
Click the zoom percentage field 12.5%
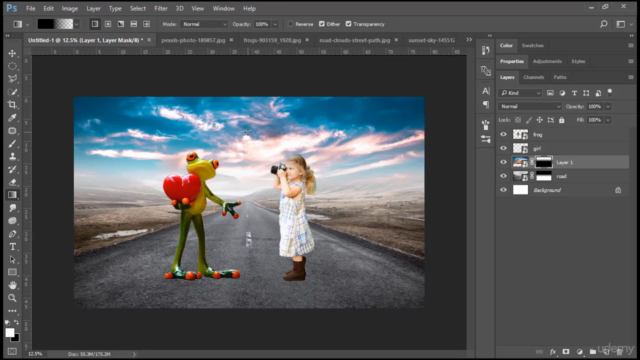coord(35,354)
